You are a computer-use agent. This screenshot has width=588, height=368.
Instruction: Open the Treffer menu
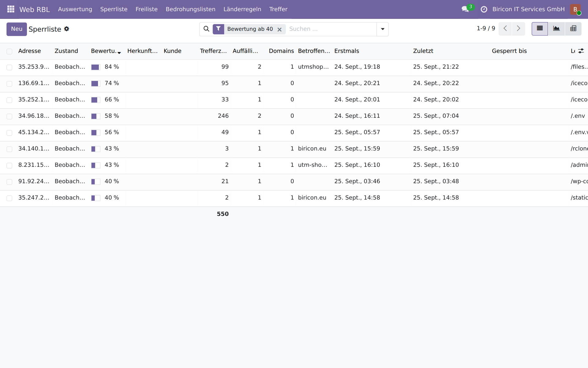278,9
